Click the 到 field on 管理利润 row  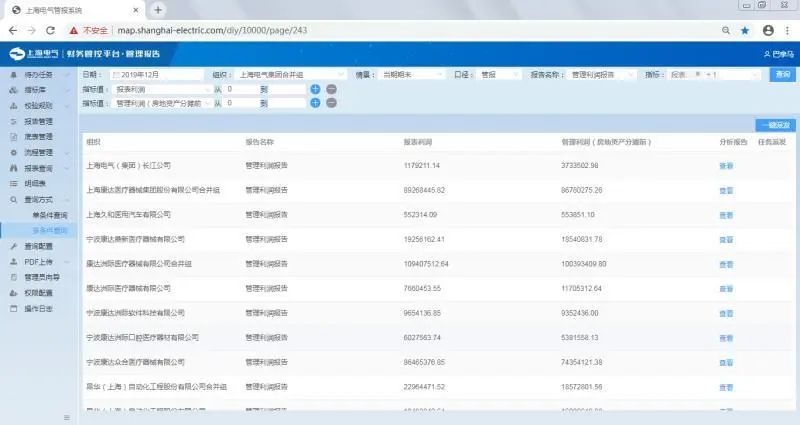(x=287, y=103)
